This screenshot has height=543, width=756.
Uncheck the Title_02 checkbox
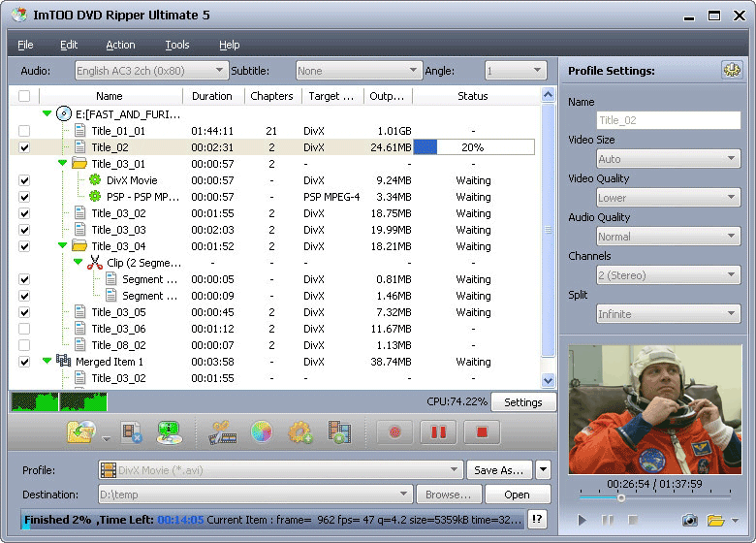(x=24, y=147)
